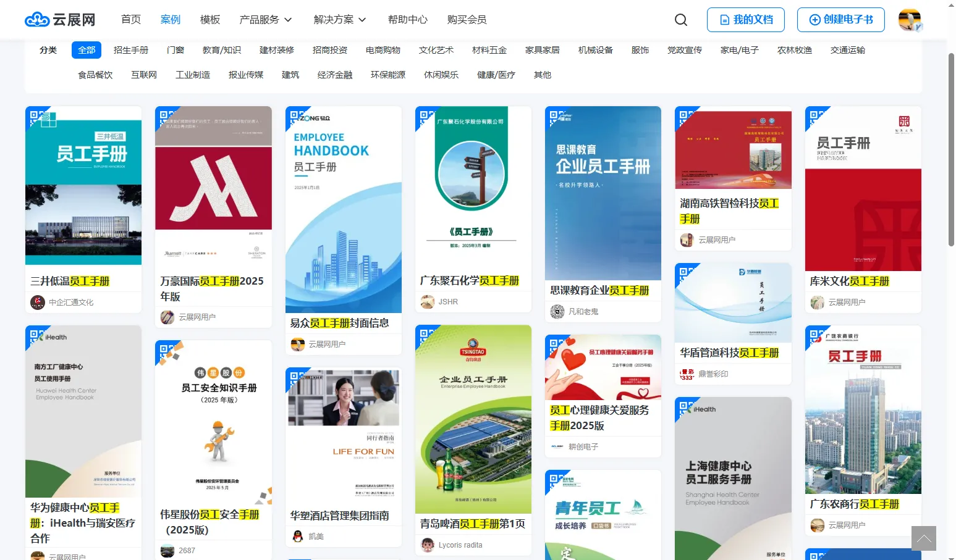Expand the 解决方案 dropdown menu
The image size is (956, 560).
coord(340,20)
